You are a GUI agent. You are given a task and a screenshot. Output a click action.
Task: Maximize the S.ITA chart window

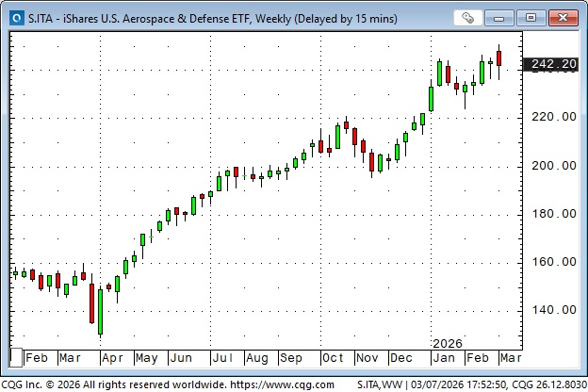coord(533,17)
